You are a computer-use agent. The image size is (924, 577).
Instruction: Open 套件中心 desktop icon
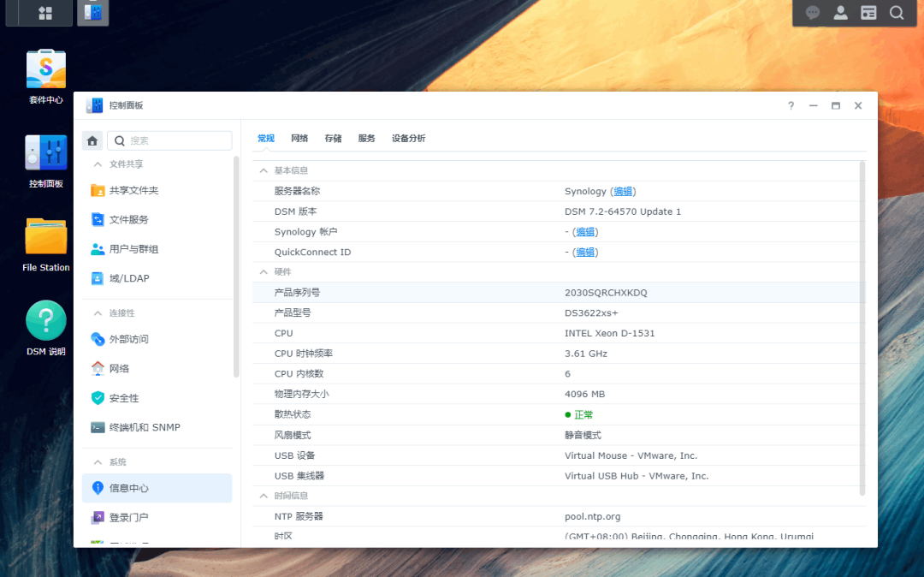[46, 77]
